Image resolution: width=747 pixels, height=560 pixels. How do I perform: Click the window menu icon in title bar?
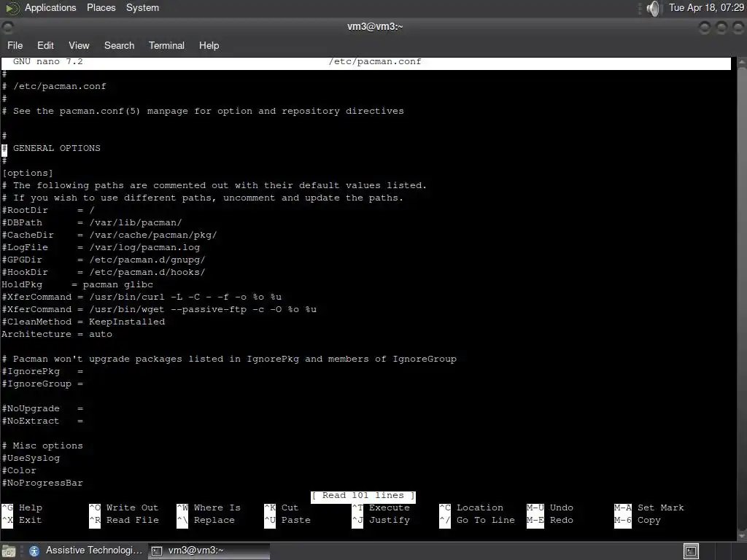[x=7, y=28]
